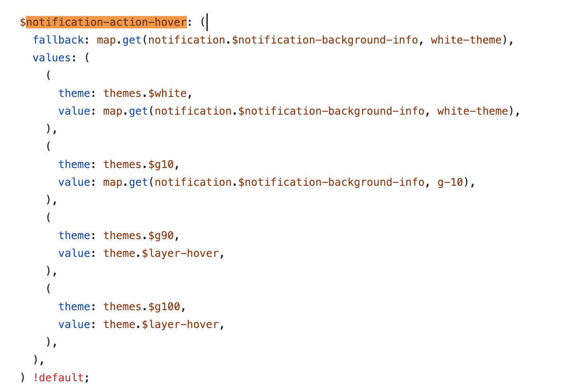Click the second theme.$layer-hover value
Screen dimensions: 581x392
coord(161,324)
